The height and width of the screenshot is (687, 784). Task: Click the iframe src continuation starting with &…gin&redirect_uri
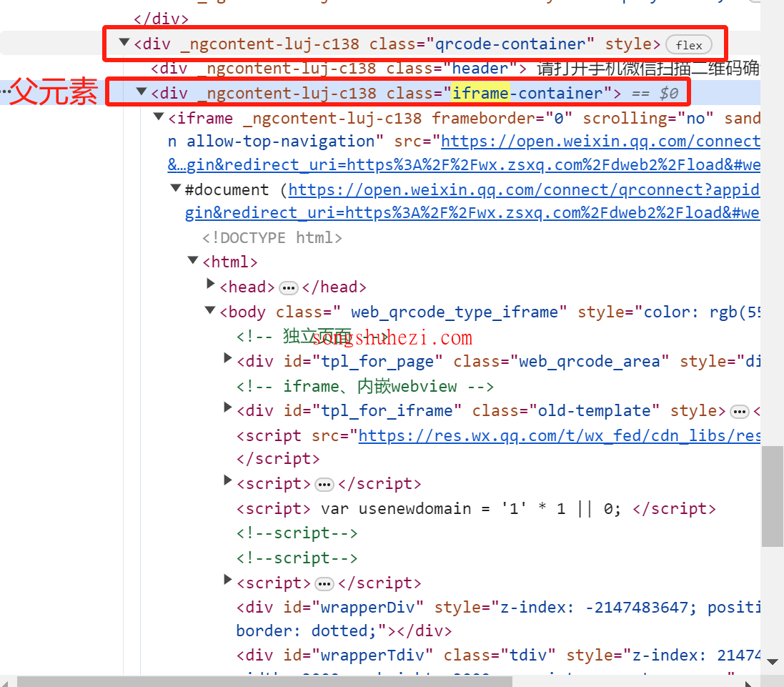(464, 165)
